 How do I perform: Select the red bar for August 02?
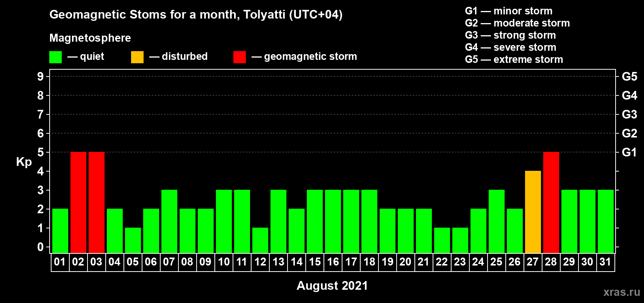tap(78, 202)
